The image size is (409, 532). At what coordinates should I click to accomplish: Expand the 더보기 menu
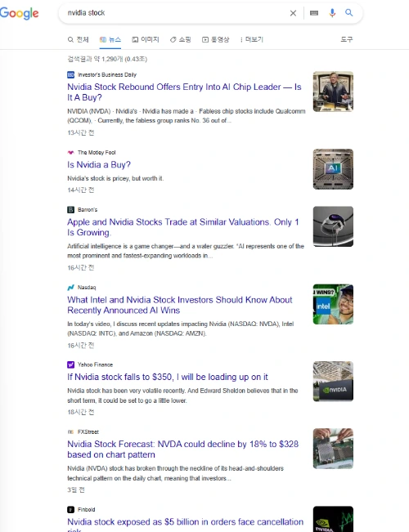(252, 40)
